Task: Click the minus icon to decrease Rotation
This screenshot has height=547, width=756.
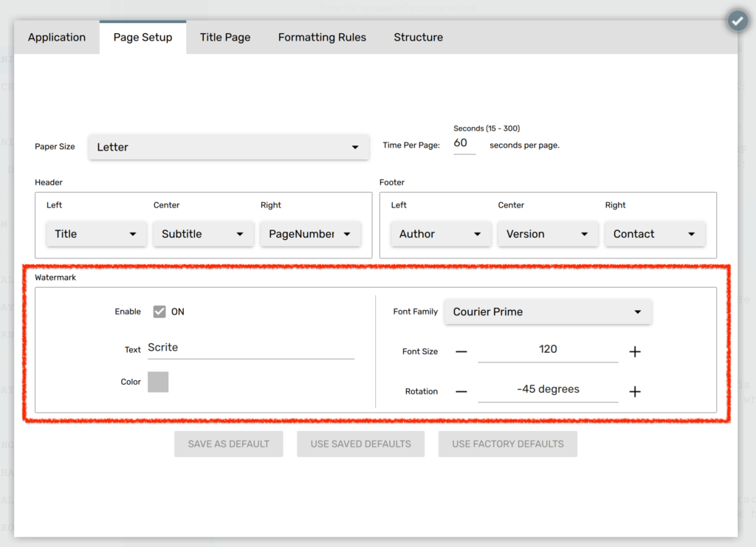Action: 461,391
